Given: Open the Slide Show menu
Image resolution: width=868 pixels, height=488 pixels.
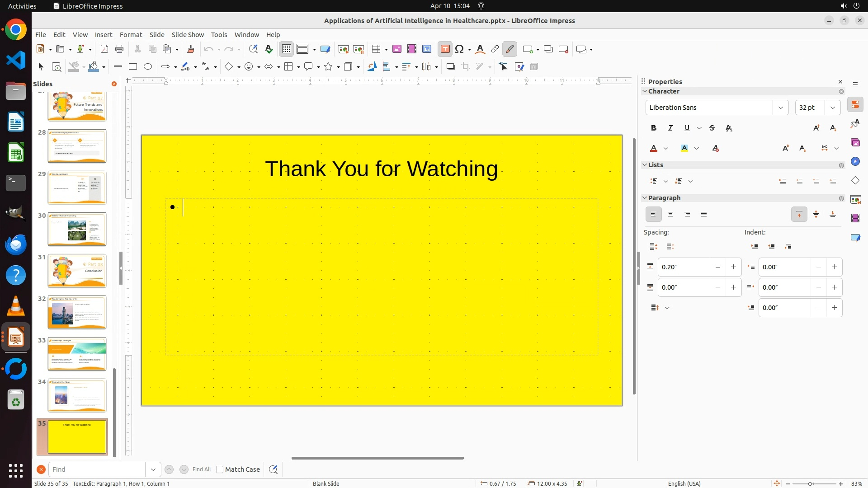Looking at the screenshot, I should click(x=188, y=35).
